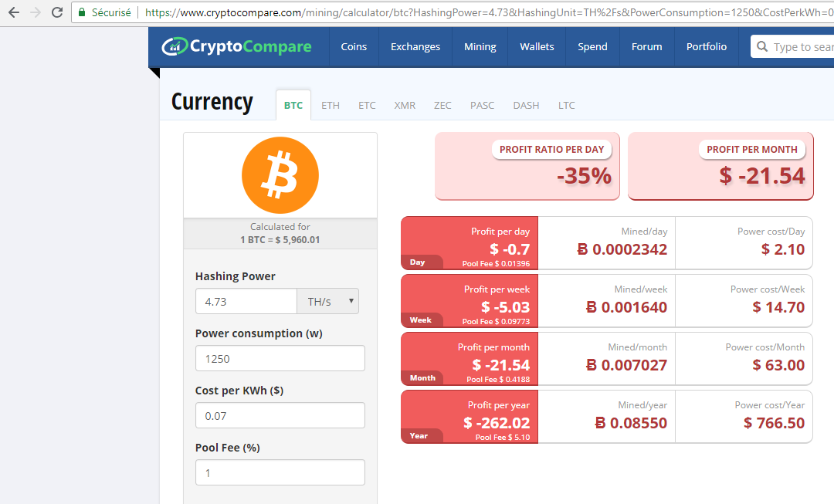Switch to the ZEC currency tab
Image resolution: width=834 pixels, height=504 pixels.
coord(442,105)
